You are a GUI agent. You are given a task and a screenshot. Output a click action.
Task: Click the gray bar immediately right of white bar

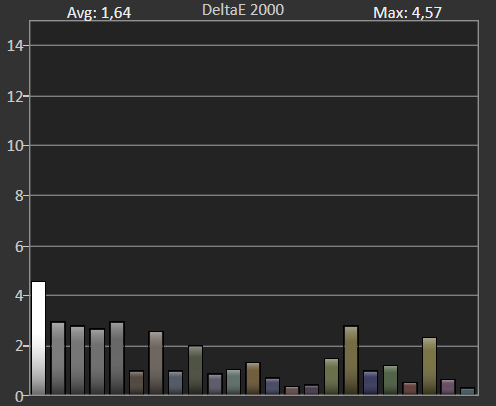pyautogui.click(x=58, y=358)
